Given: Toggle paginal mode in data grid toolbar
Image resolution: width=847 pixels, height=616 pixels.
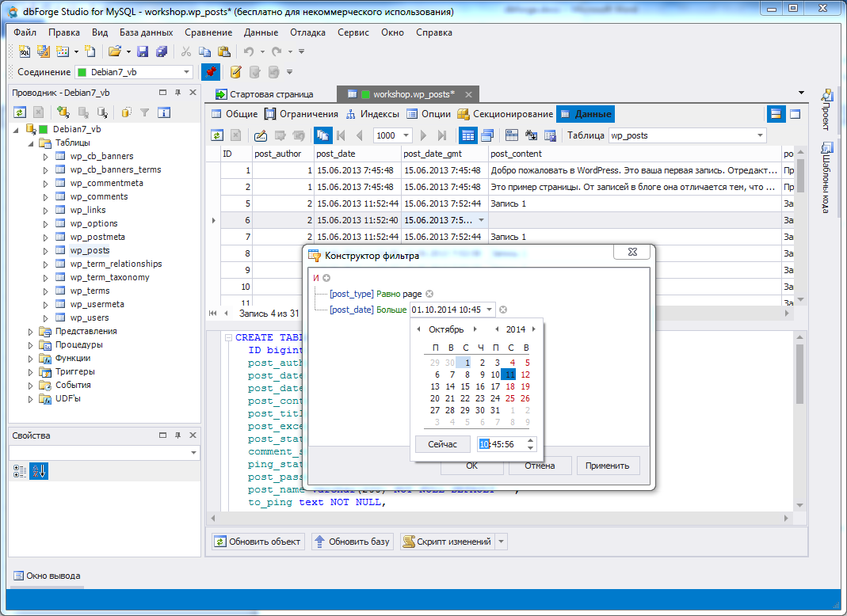Looking at the screenshot, I should (323, 135).
